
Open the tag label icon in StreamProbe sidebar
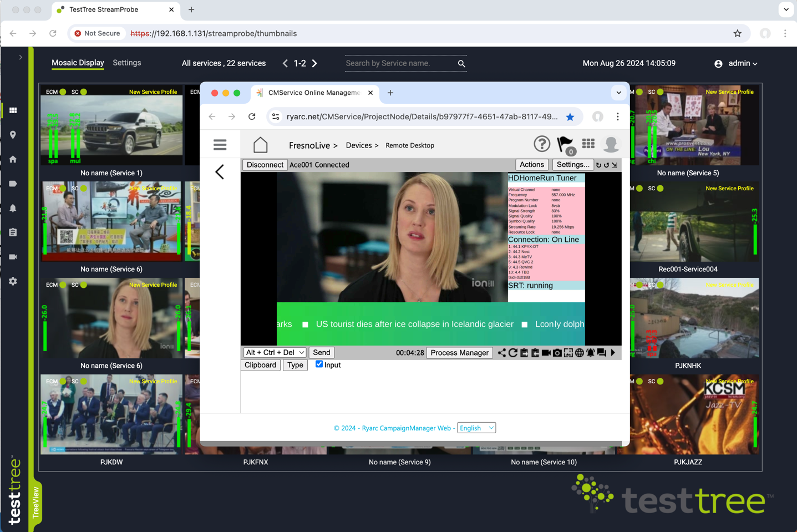point(13,184)
